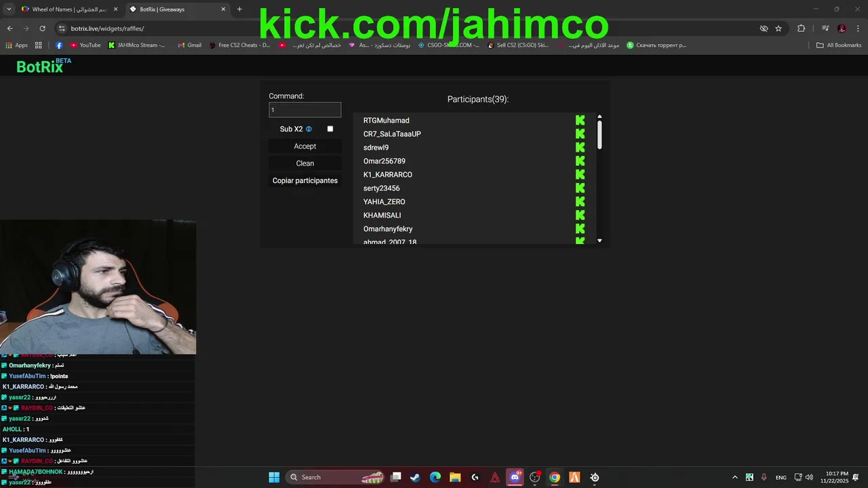The image size is (868, 488).
Task: Open Microsoft Edge from the taskbar
Action: coord(435,477)
